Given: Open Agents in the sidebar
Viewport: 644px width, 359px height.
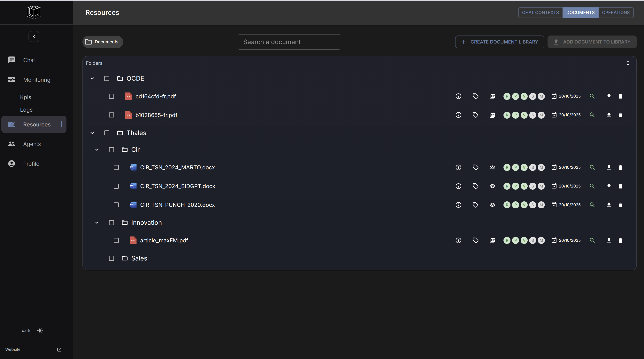Looking at the screenshot, I should tap(32, 144).
